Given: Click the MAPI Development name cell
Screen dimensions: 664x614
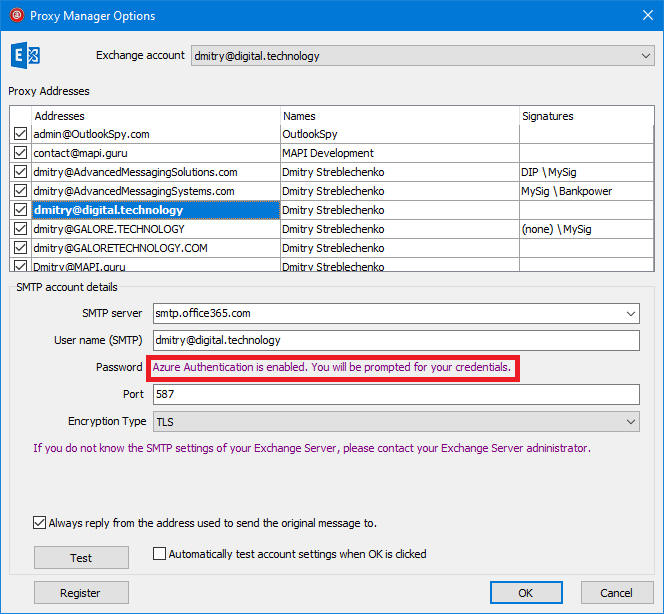Looking at the screenshot, I should click(x=400, y=153).
